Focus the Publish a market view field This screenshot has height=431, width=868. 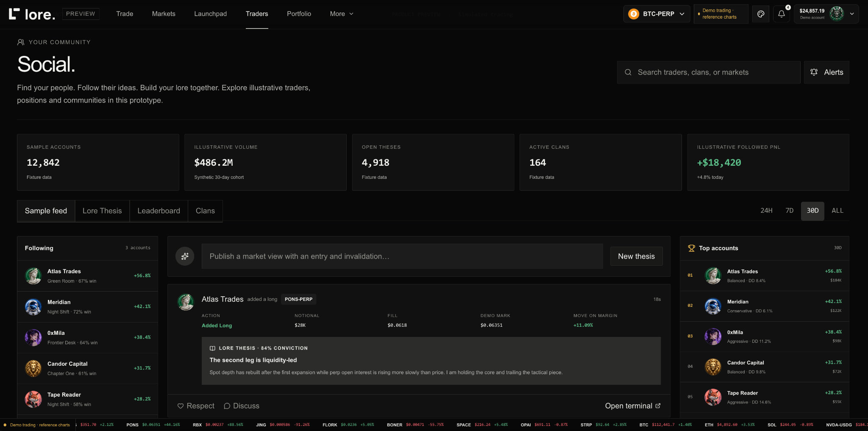(402, 256)
